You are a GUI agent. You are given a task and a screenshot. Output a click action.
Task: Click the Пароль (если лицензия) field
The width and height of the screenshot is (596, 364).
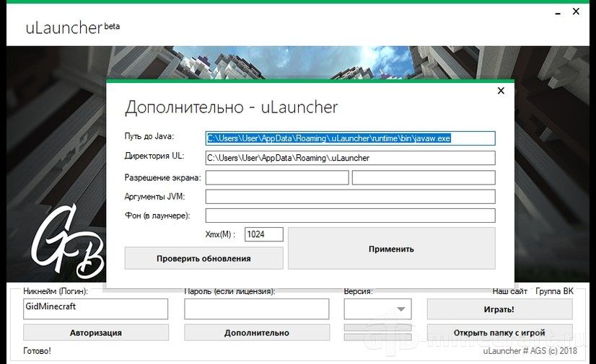(257, 308)
